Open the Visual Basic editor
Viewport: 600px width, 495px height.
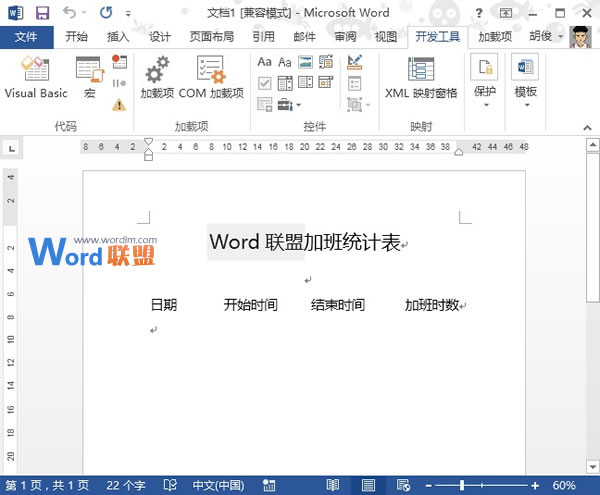pos(36,77)
